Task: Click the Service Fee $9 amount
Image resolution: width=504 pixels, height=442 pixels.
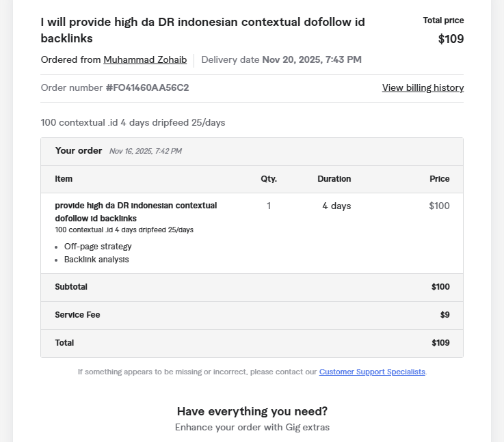Action: 445,315
